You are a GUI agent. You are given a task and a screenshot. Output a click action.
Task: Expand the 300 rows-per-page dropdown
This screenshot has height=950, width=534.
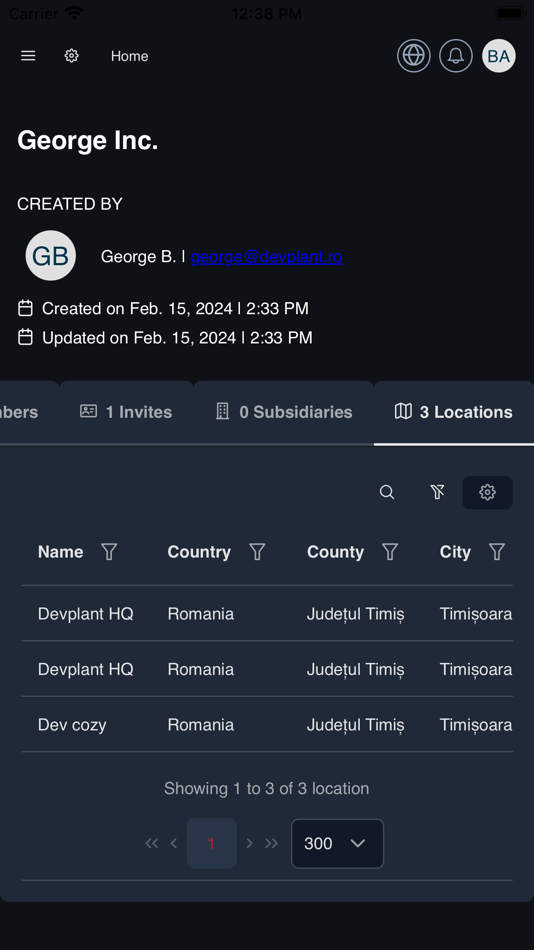click(338, 843)
